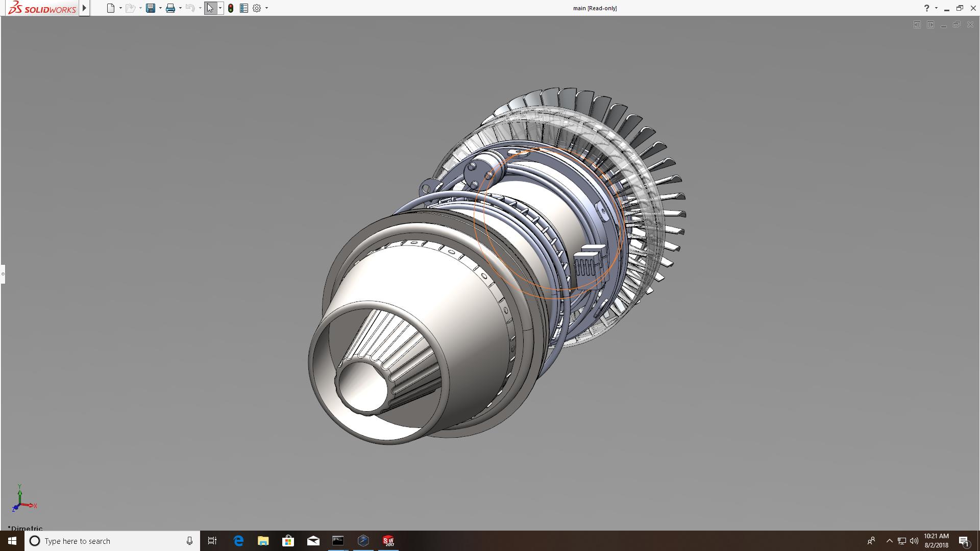980x551 pixels.
Task: Open the New document dropdown arrow
Action: 120,8
